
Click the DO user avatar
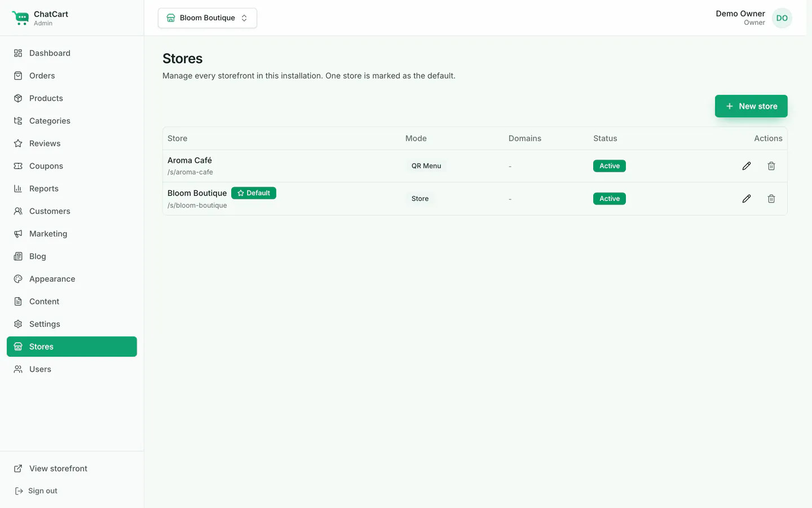(782, 18)
